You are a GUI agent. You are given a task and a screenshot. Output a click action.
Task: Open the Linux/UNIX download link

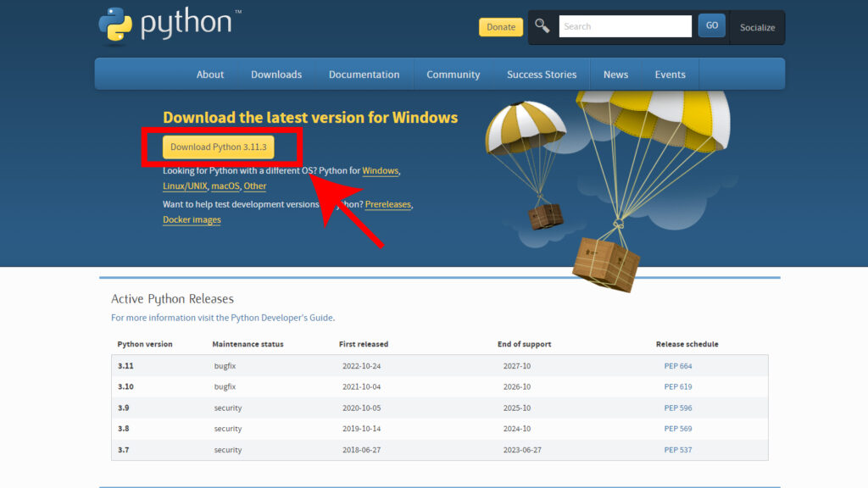click(x=185, y=186)
